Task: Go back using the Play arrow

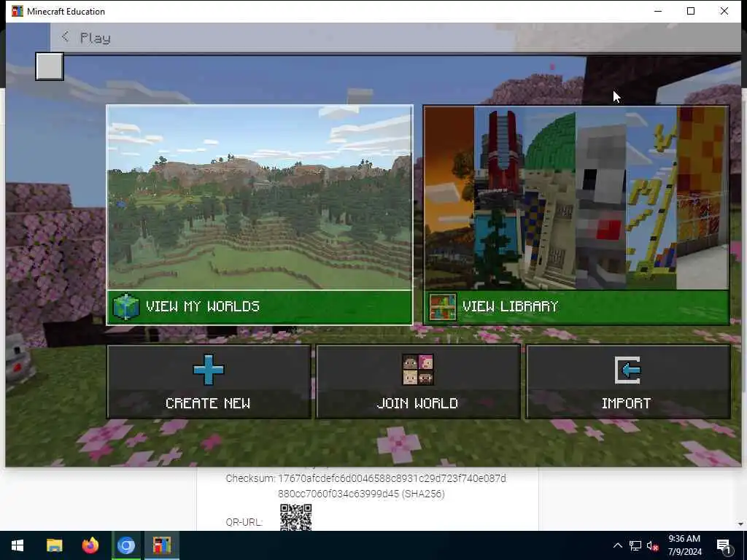Action: (65, 36)
